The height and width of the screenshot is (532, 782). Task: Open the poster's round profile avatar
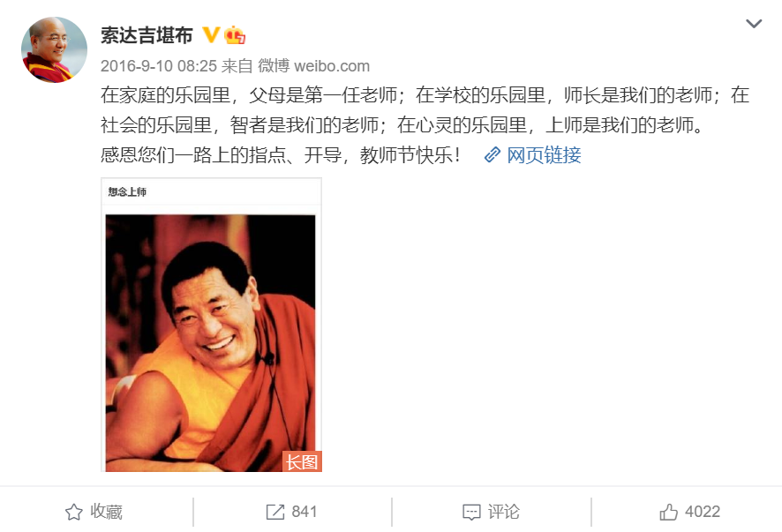[x=54, y=49]
